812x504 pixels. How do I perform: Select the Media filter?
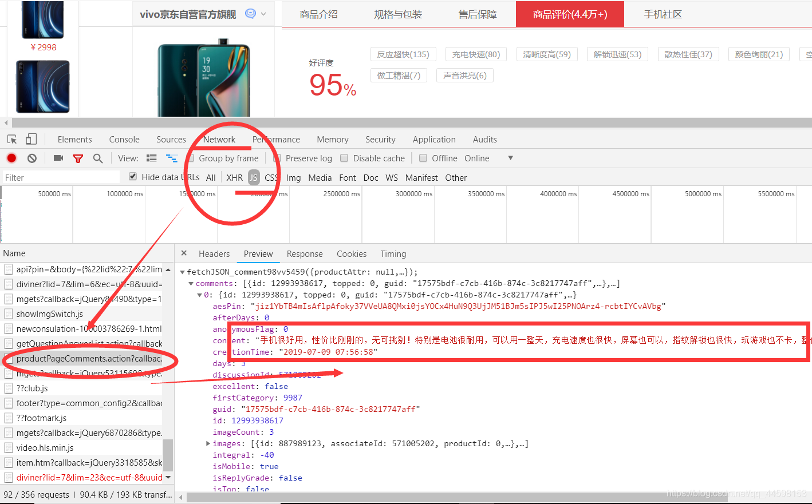click(x=320, y=178)
